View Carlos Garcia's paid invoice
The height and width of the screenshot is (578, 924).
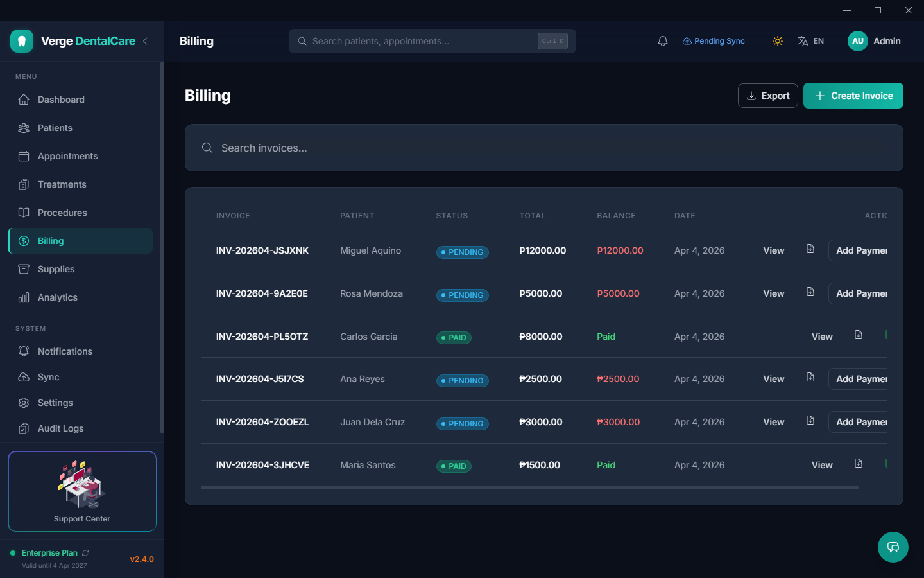[x=822, y=337]
